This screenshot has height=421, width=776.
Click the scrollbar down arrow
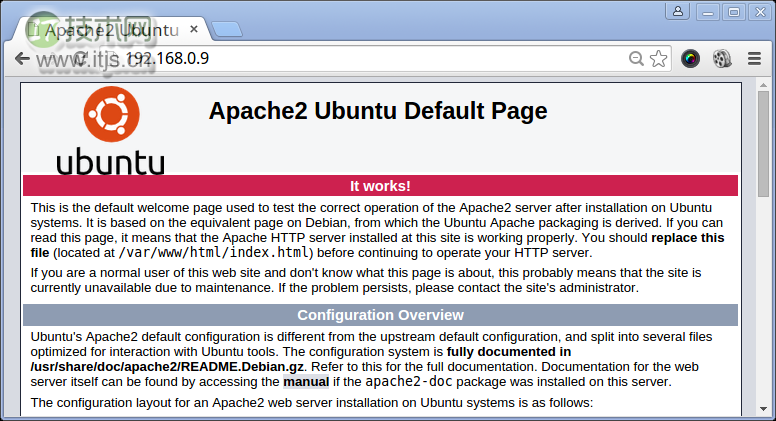764,409
